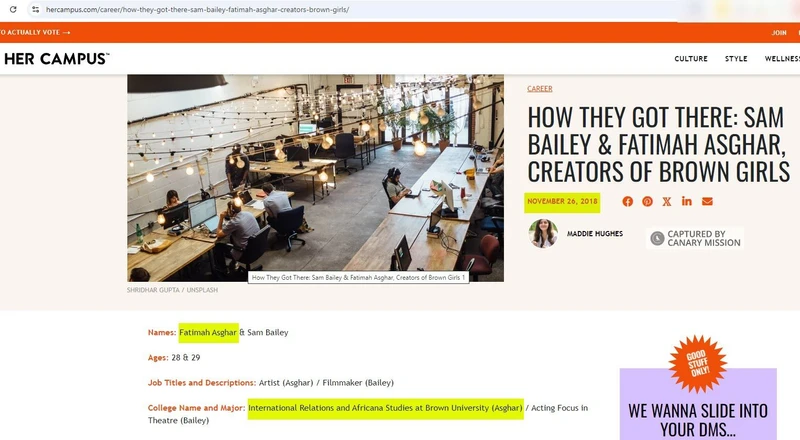
Task: Click the Join link in top banner
Action: (779, 33)
